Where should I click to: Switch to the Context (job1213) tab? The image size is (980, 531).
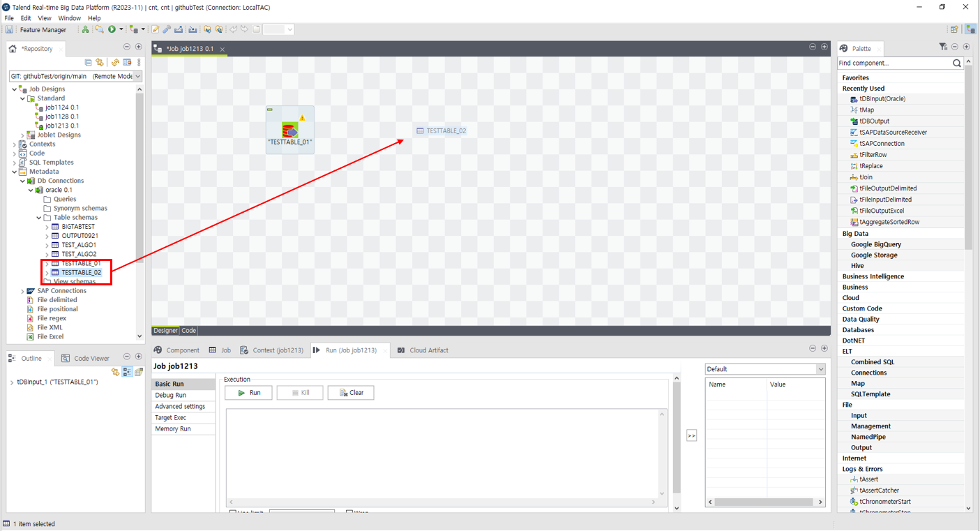[x=271, y=350]
